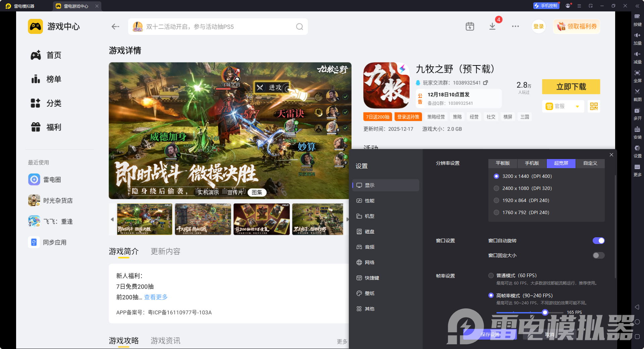Click the install APK (安装) sidebar icon
This screenshot has height=349, width=644.
pos(637,132)
